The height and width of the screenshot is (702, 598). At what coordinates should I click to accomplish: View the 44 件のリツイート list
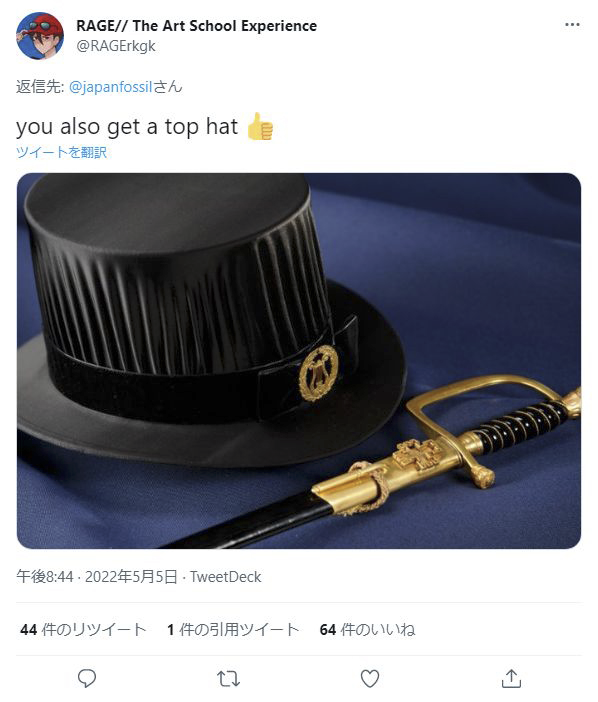click(x=83, y=629)
